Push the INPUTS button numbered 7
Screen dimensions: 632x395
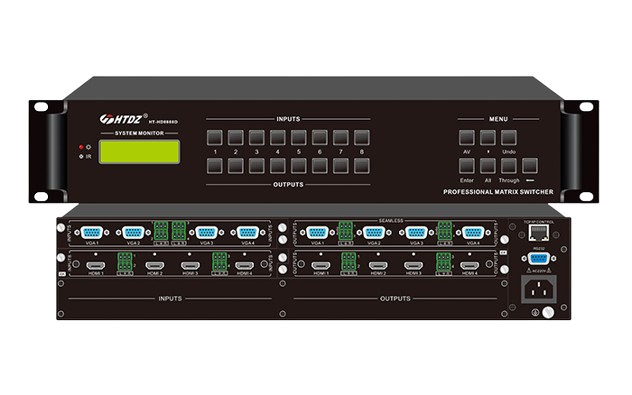pos(341,138)
